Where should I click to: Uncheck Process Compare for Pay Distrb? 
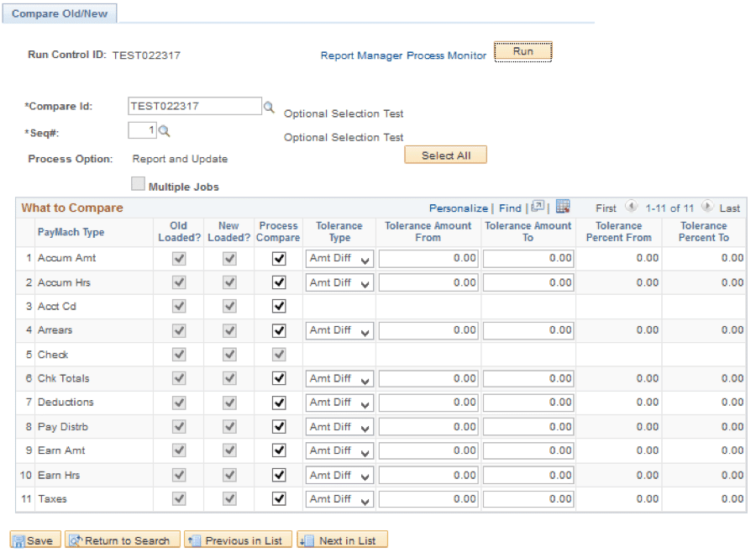[279, 427]
